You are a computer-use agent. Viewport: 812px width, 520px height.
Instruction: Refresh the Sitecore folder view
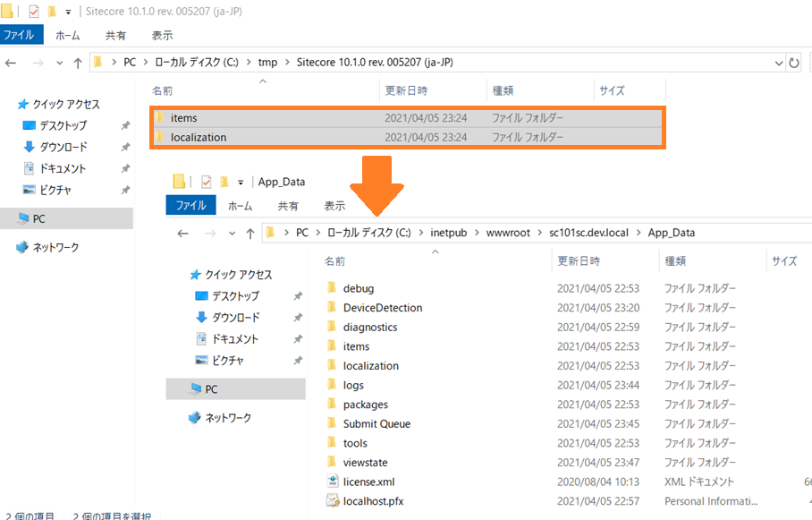pos(794,64)
